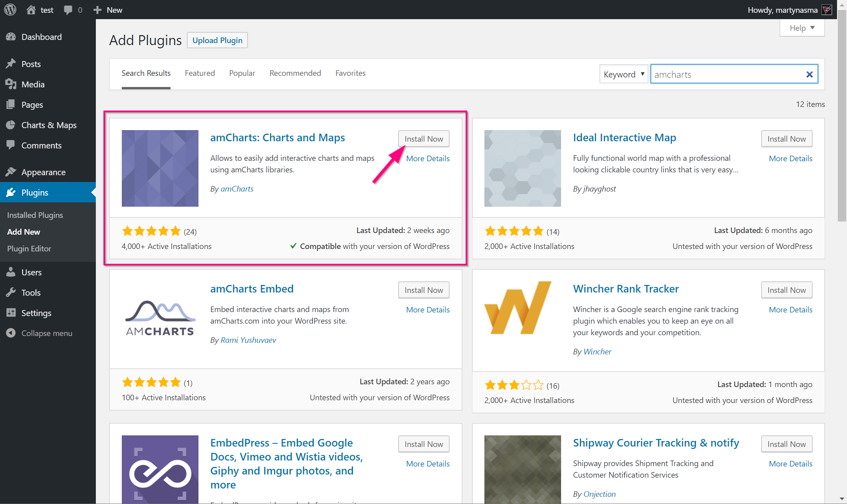Open amCharts plugin More Details link
This screenshot has height=504, width=847.
(x=428, y=158)
